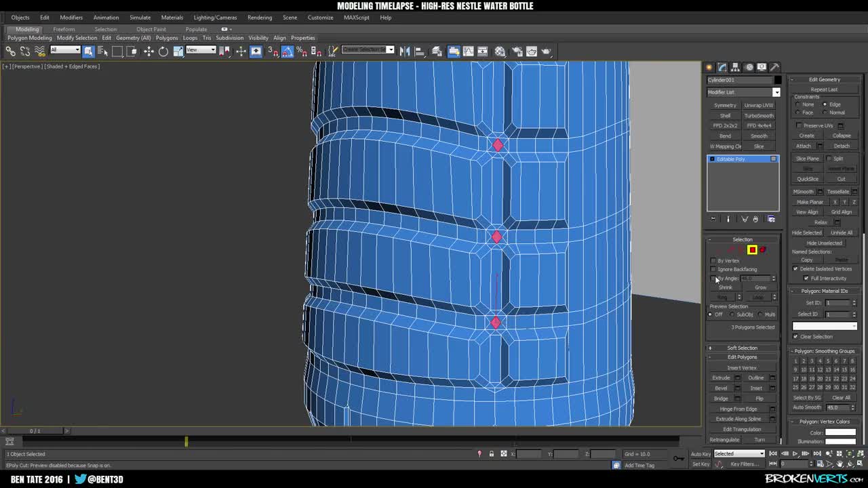Open the Material Editor icon
This screenshot has width=868, height=488.
pyautogui.click(x=500, y=52)
